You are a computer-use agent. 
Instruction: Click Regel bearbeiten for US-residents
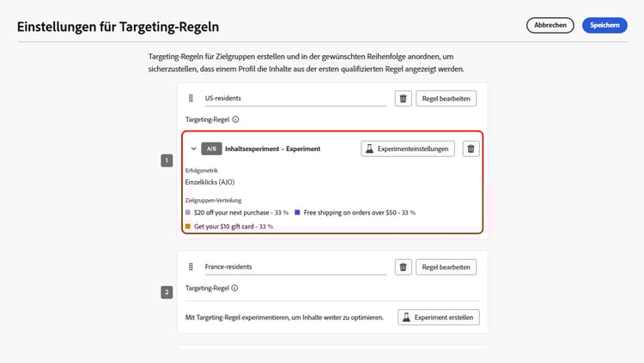click(447, 99)
